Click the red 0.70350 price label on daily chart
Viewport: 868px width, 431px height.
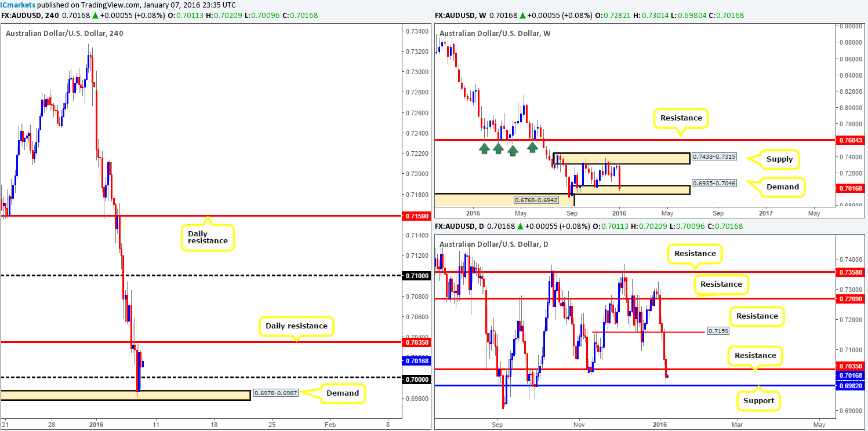tap(851, 367)
